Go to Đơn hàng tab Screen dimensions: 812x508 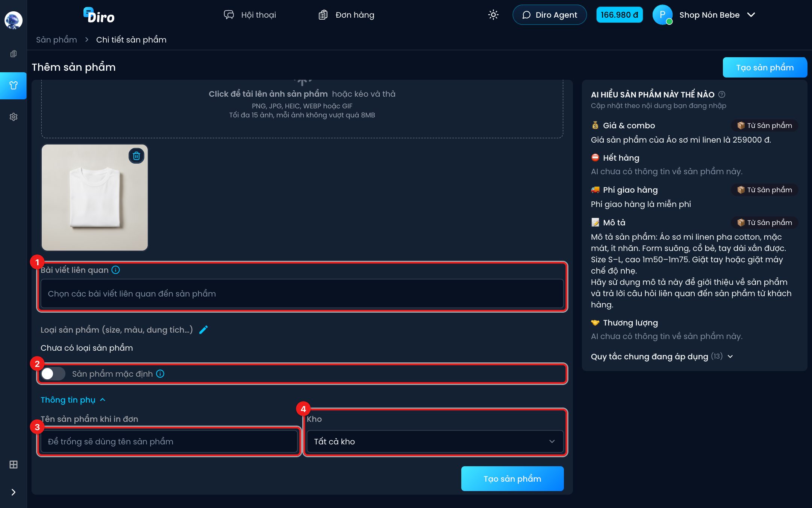346,15
